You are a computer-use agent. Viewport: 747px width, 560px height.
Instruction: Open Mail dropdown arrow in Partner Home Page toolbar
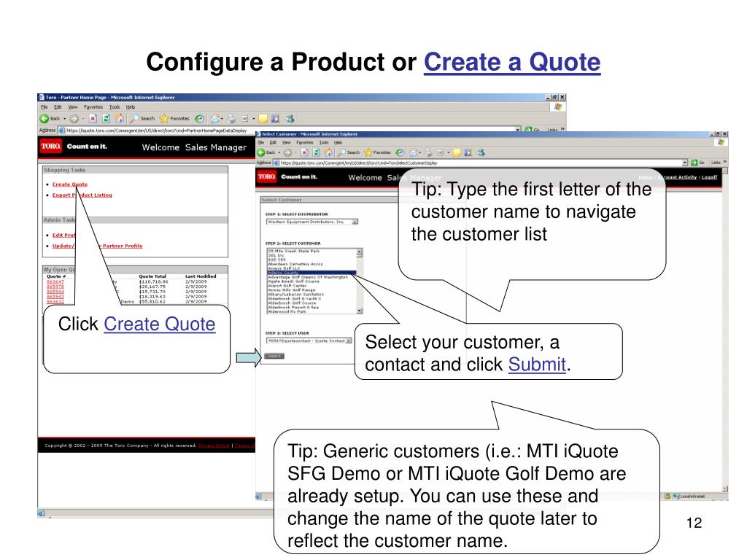222,119
